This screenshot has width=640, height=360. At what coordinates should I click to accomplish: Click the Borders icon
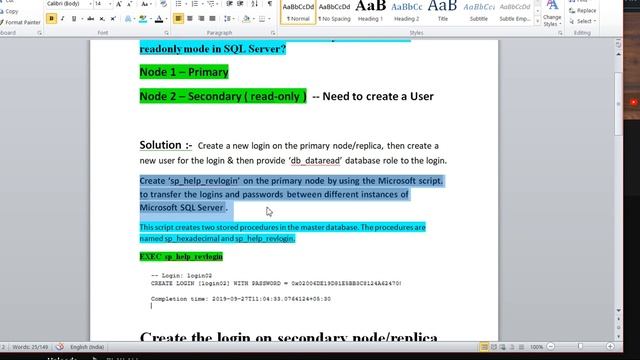(262, 19)
